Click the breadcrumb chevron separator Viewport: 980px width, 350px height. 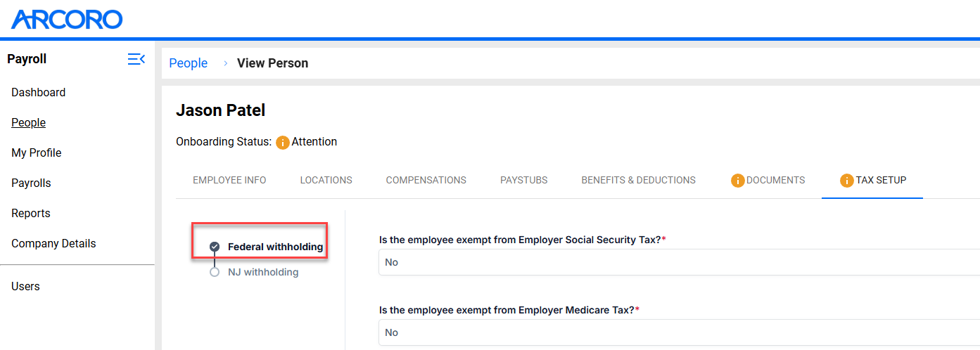pyautogui.click(x=226, y=63)
